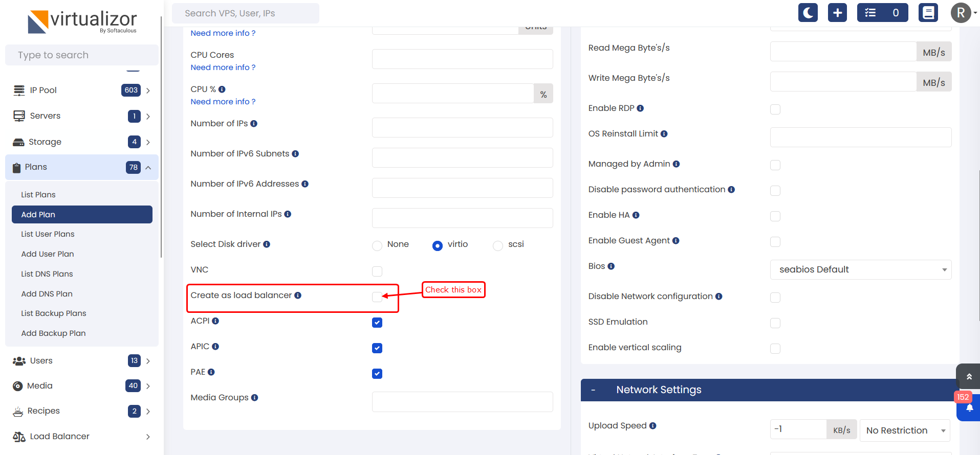The image size is (980, 455).
Task: Click the Media disc icon
Action: (x=18, y=386)
